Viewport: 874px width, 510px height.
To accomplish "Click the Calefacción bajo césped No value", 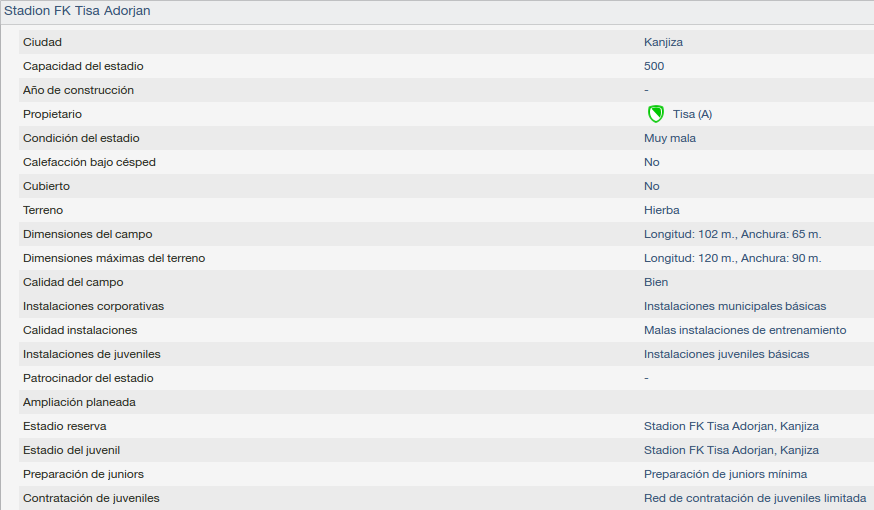I will 652,162.
